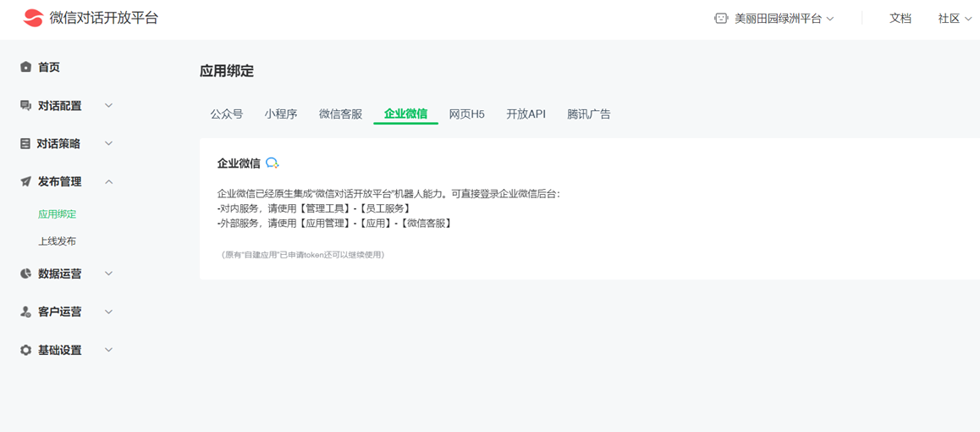Click the paper plane icon beside 发布管理

(25, 182)
